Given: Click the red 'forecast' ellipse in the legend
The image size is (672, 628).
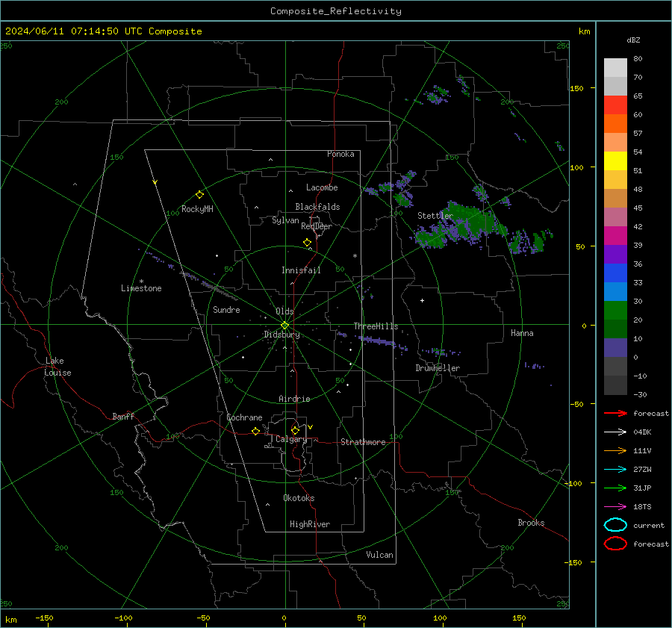Looking at the screenshot, I should tap(615, 544).
